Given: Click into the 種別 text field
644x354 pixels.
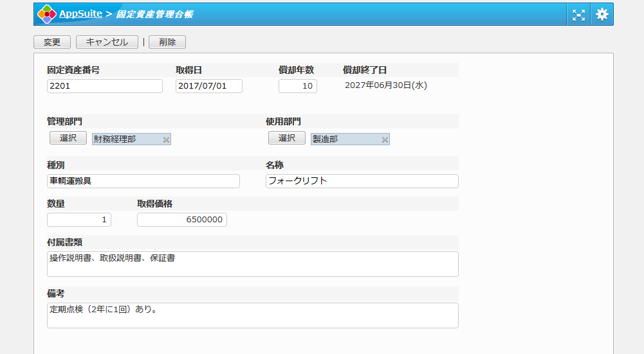Looking at the screenshot, I should tap(143, 181).
